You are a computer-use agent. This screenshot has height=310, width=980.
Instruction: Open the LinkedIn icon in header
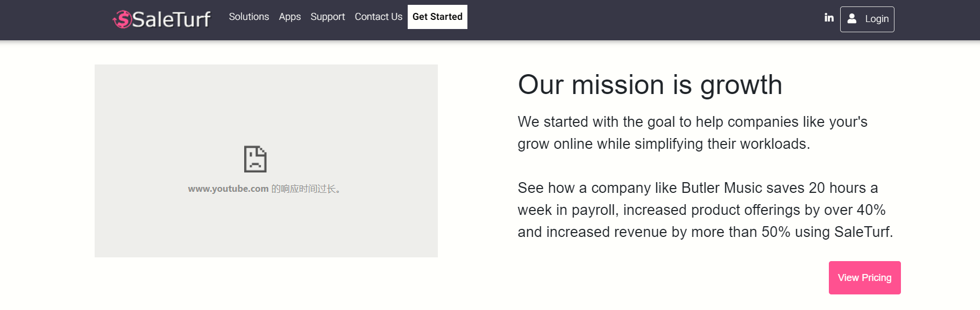coord(829,18)
